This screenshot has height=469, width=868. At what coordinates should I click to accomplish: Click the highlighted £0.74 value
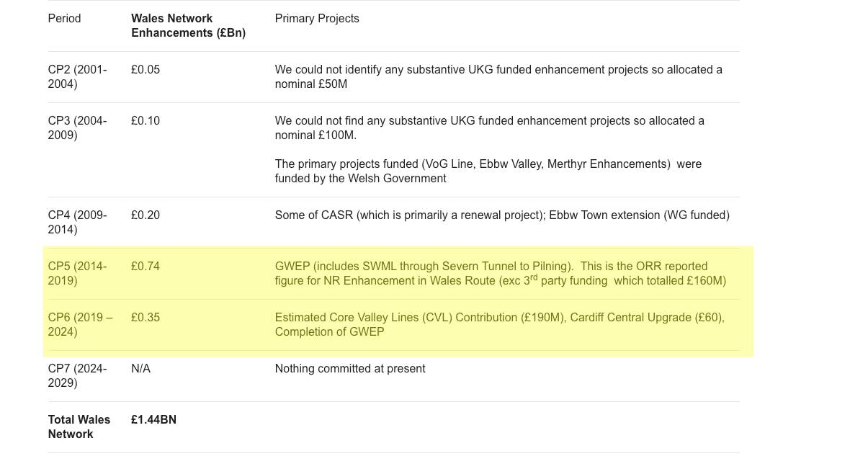pos(146,267)
